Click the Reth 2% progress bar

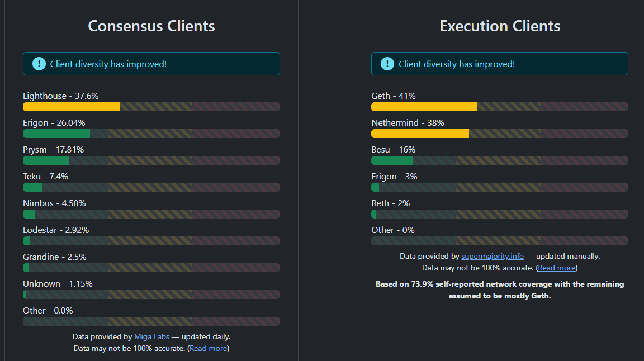click(x=499, y=214)
